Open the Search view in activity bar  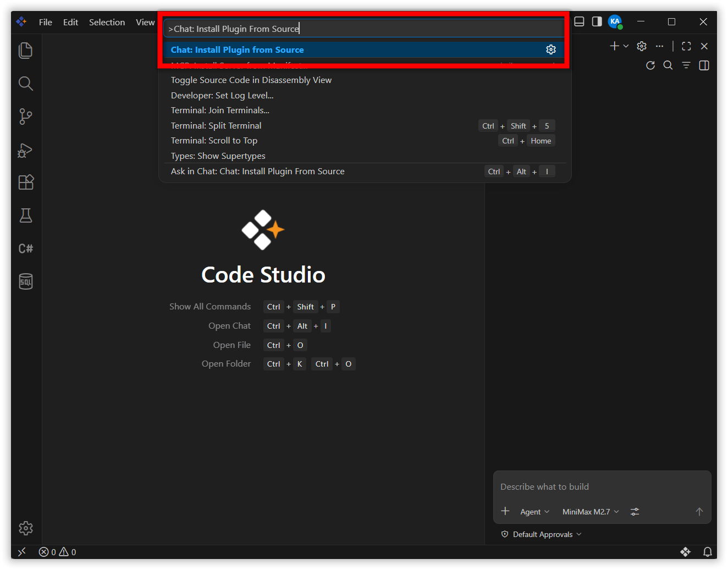point(26,84)
